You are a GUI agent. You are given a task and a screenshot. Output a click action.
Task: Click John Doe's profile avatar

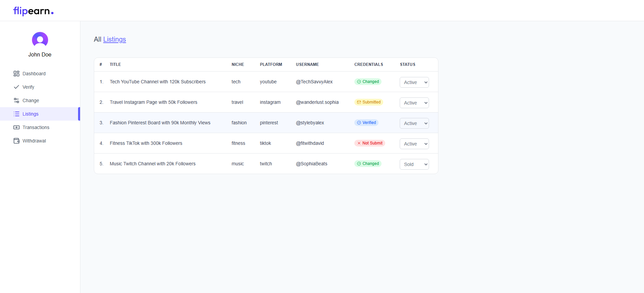tap(40, 40)
